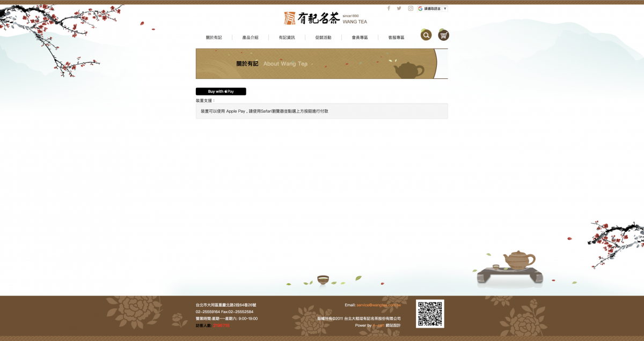Switch to the 產品介紹 menu item

coord(250,37)
